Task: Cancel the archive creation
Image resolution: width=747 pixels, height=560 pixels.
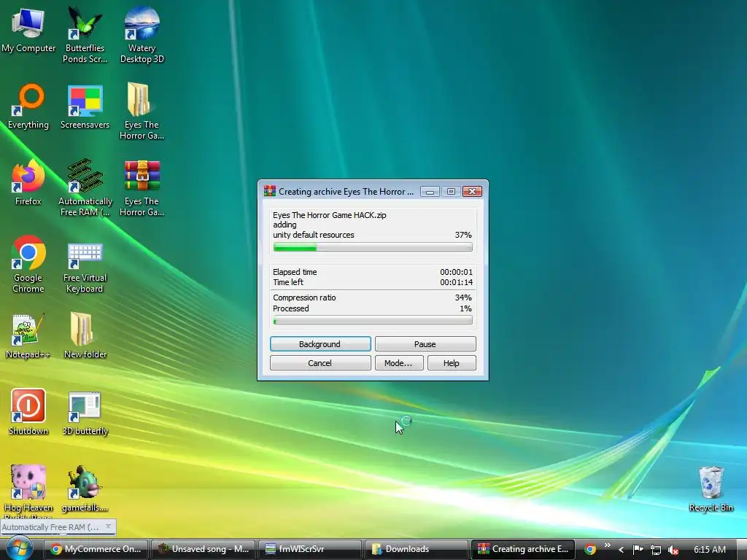Action: click(320, 363)
